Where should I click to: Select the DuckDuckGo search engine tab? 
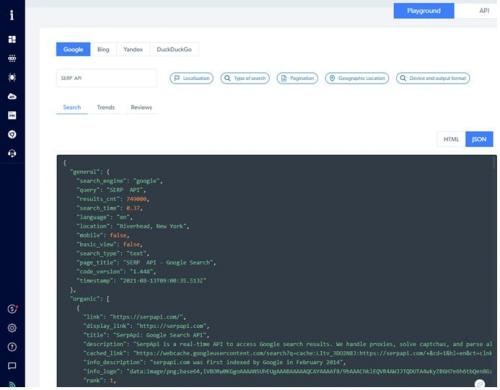point(174,49)
